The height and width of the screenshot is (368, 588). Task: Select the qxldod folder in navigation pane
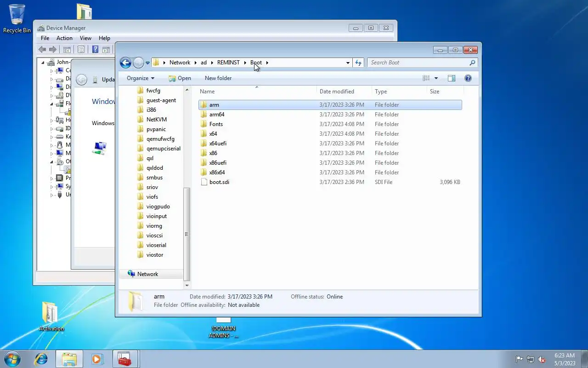155,168
